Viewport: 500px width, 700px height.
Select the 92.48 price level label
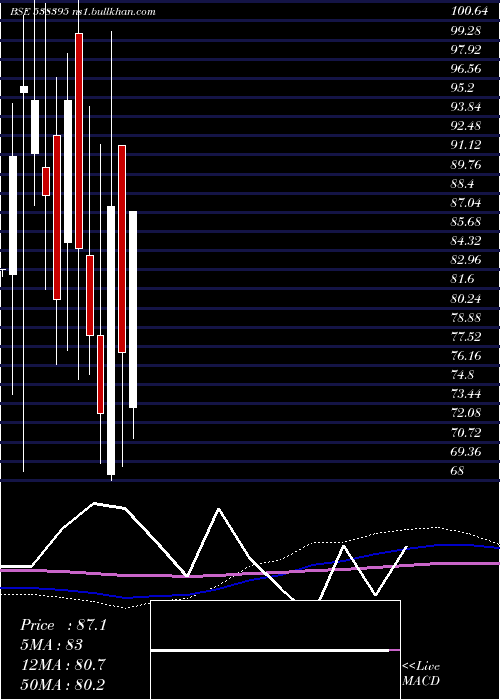click(x=466, y=126)
